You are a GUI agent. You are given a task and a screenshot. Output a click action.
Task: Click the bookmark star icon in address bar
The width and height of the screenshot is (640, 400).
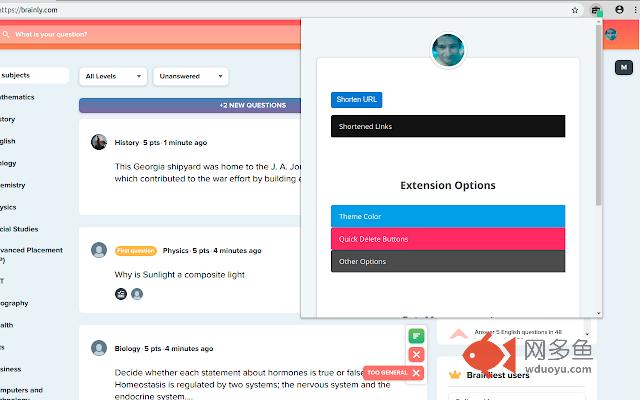[575, 10]
